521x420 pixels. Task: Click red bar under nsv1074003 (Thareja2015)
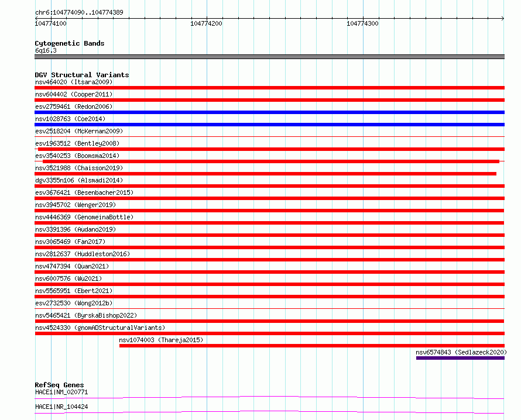tap(312, 346)
